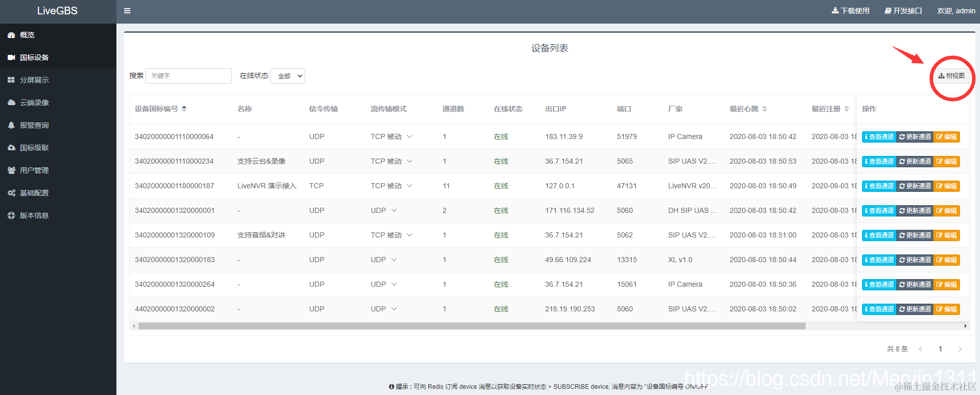Refresh channels for LiveNVR 演示接入 device
The width and height of the screenshot is (980, 395).
[915, 186]
